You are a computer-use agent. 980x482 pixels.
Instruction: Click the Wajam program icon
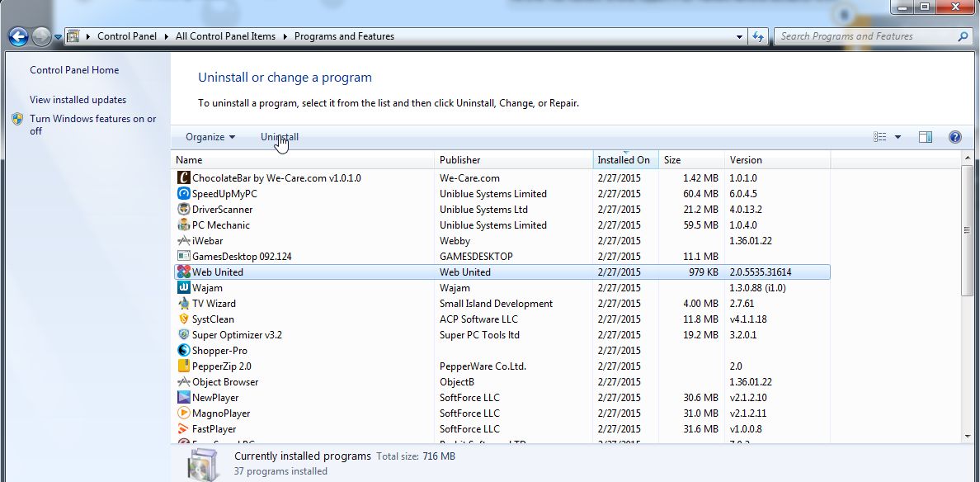(184, 288)
